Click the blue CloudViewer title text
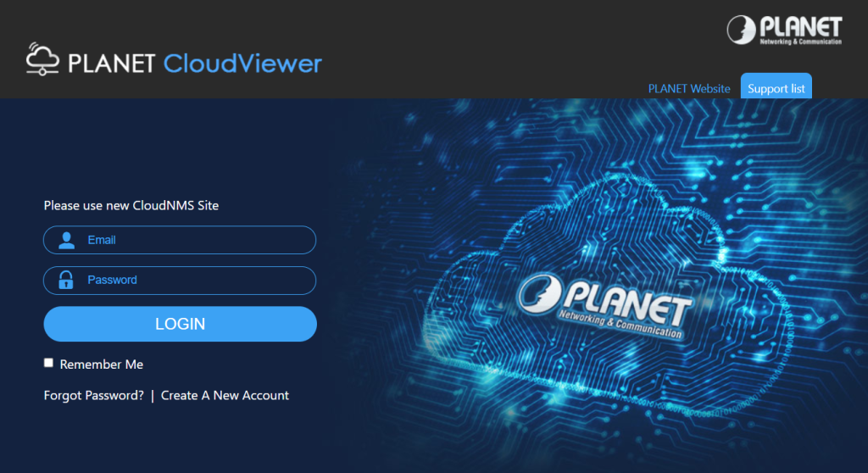Viewport: 868px width, 473px height. [x=242, y=64]
